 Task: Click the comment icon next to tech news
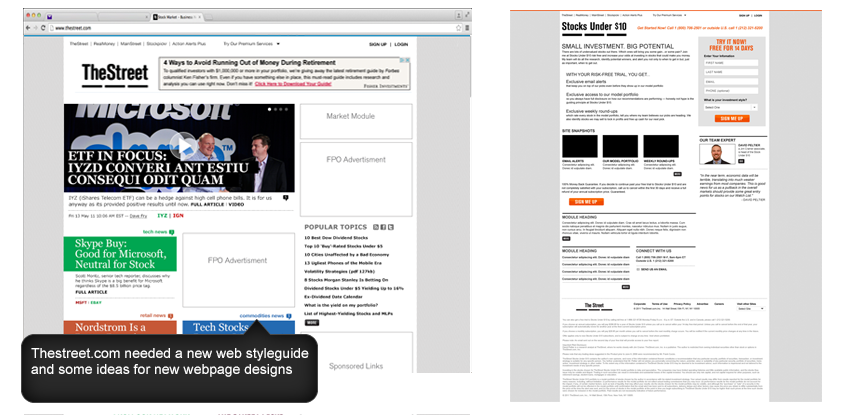[172, 232]
